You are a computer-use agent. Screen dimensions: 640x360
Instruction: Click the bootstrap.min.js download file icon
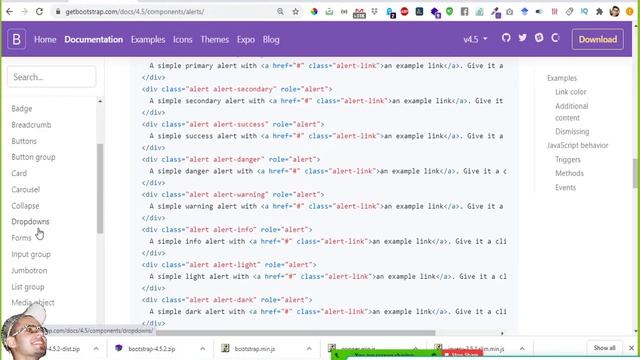(225, 348)
